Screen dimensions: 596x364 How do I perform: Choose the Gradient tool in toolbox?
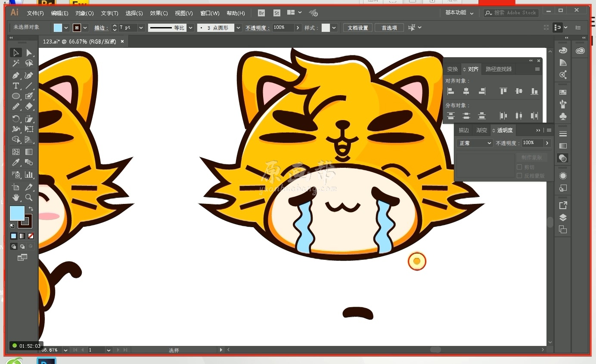[29, 152]
